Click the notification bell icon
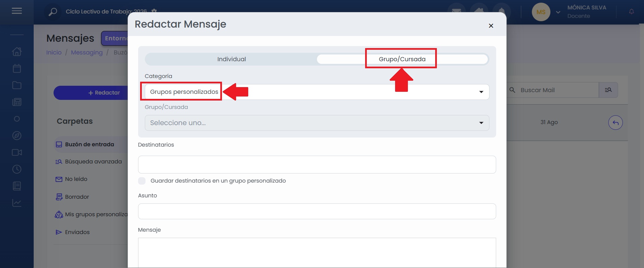This screenshot has width=644, height=268. [x=632, y=12]
